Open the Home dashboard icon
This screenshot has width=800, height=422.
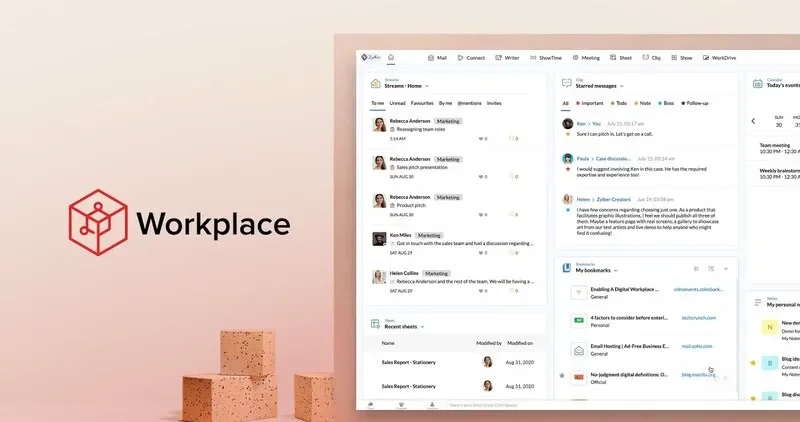click(391, 57)
